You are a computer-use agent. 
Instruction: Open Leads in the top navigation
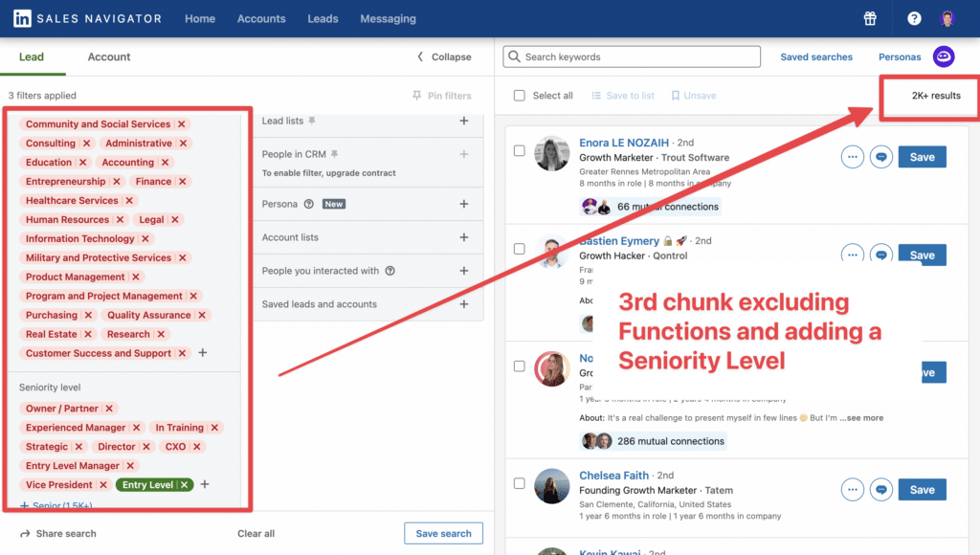(x=323, y=19)
